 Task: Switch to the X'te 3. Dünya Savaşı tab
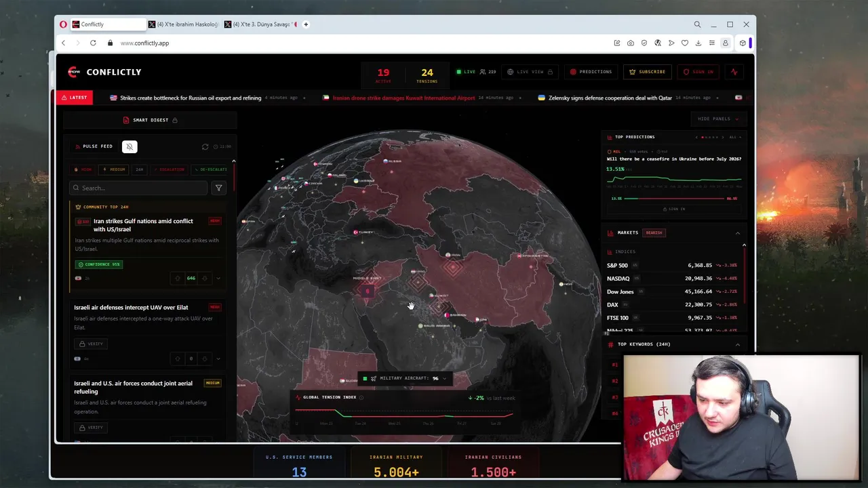(x=261, y=24)
